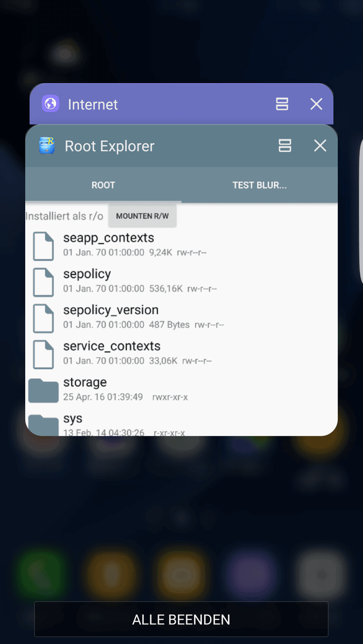
Task: Tap the sys folder name
Action: [x=73, y=419]
